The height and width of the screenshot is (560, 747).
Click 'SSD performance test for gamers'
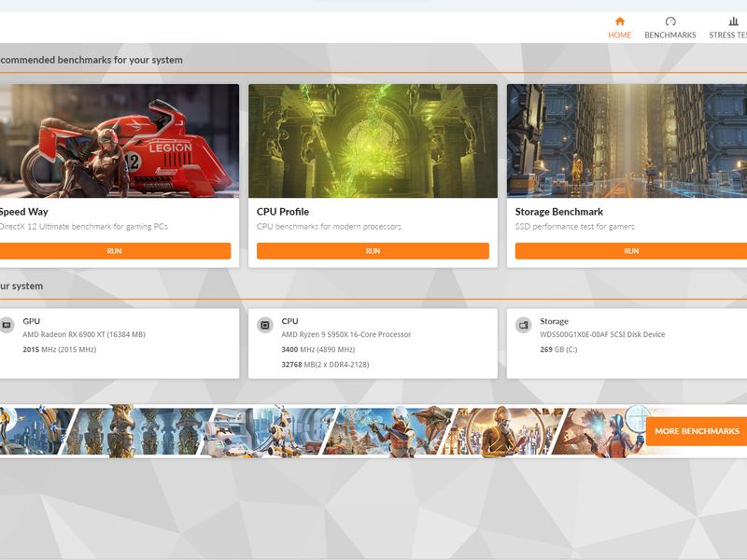[x=574, y=227]
